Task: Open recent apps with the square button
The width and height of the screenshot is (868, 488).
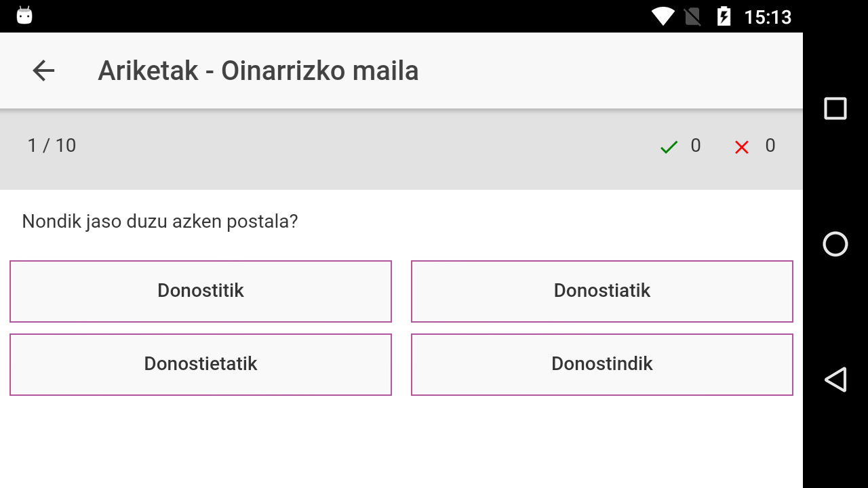Action: tap(835, 108)
